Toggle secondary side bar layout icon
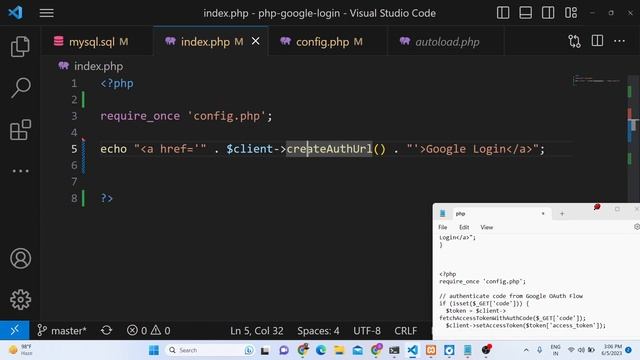Viewport: 640px width, 360px height. point(548,13)
